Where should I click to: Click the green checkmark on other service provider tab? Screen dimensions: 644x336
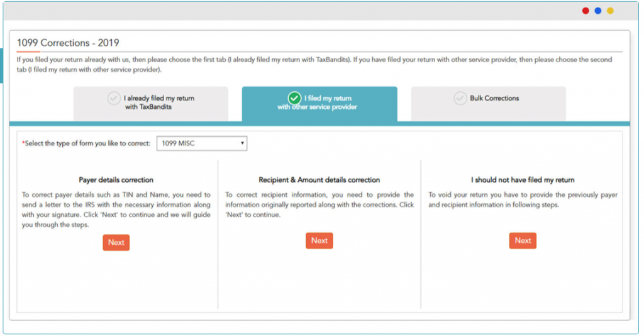click(x=294, y=98)
